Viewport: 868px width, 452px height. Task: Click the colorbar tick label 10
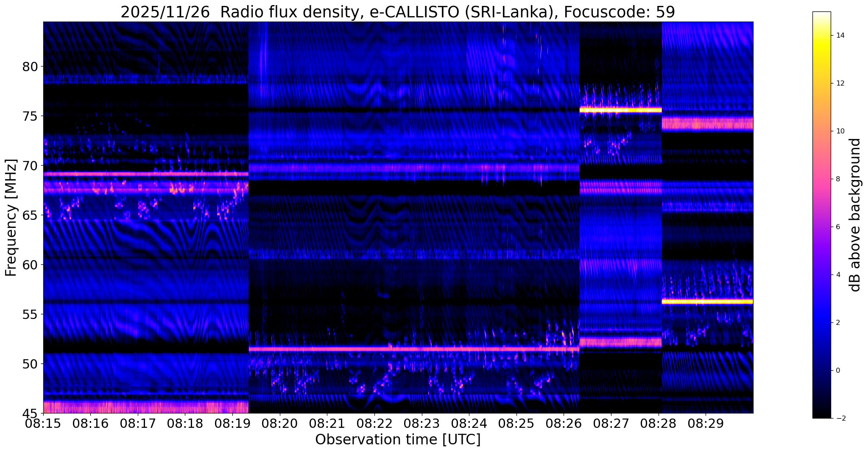[839, 131]
